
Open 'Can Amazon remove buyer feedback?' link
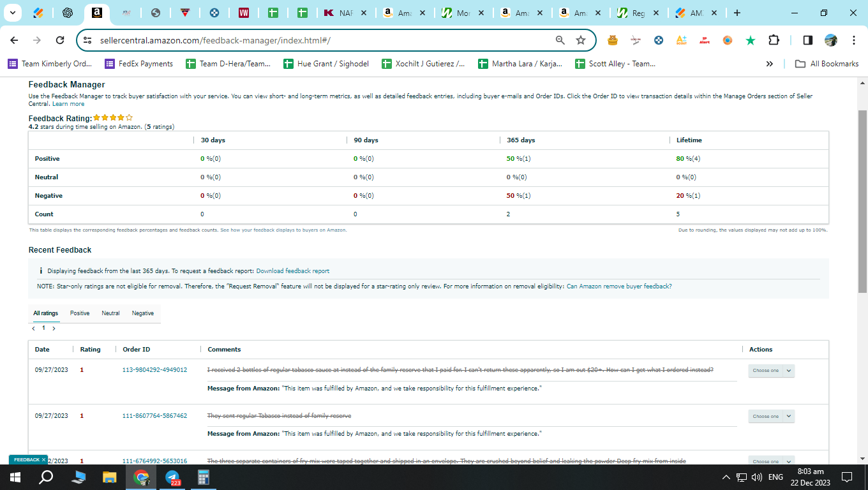coord(619,286)
